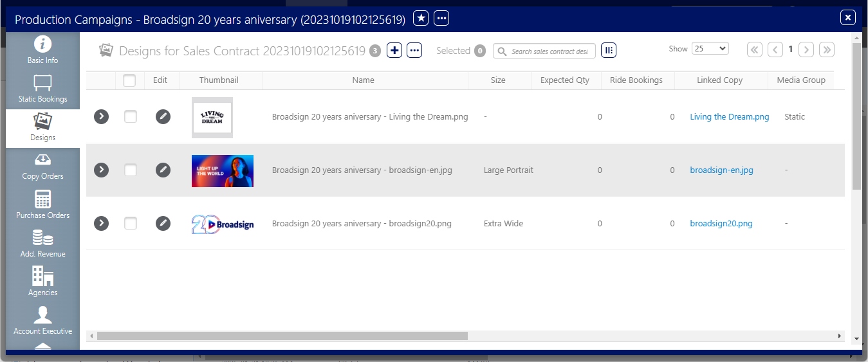Viewport: 868px width, 362px height.
Task: Check the Living the Dream.png row checkbox
Action: pyautogui.click(x=131, y=116)
